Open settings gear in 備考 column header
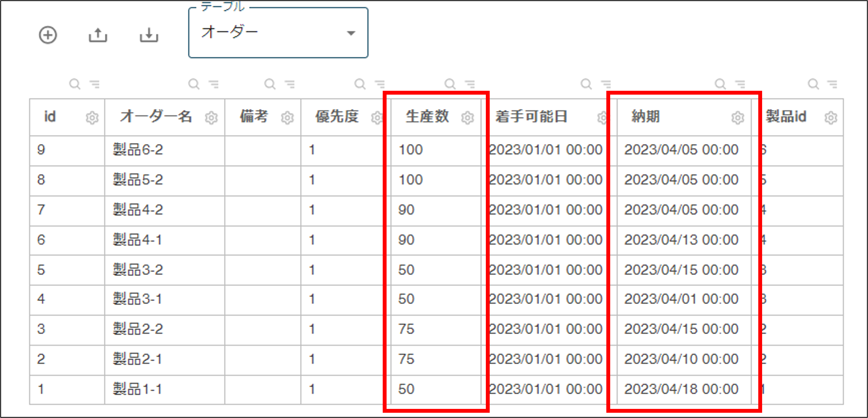Viewport: 868px width, 418px height. click(x=287, y=118)
